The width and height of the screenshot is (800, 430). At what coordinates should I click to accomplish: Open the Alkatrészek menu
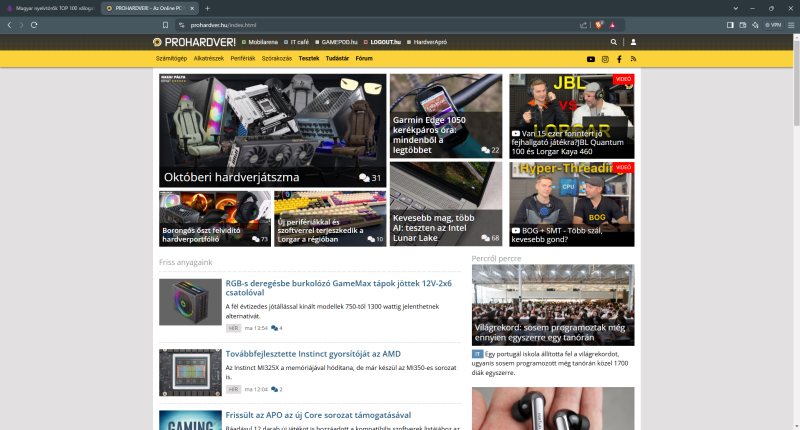coord(209,59)
